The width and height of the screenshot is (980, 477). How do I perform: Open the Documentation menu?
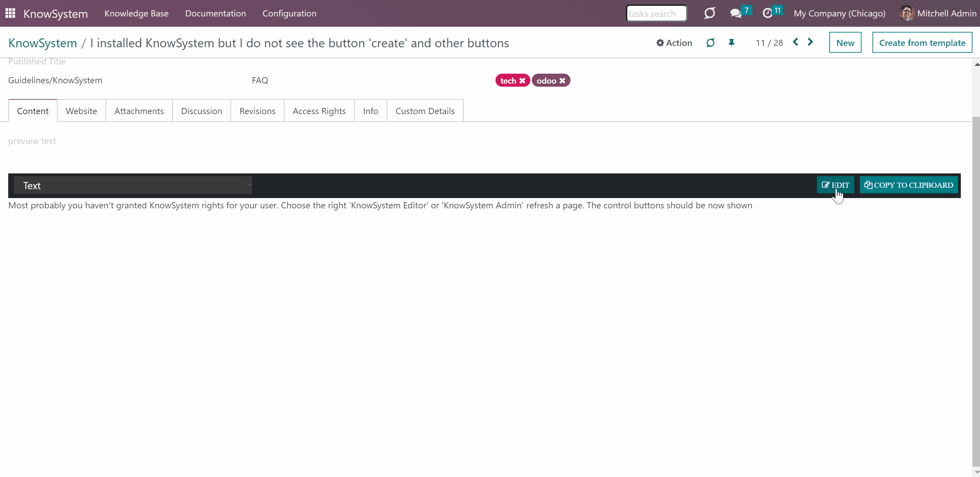coord(215,13)
